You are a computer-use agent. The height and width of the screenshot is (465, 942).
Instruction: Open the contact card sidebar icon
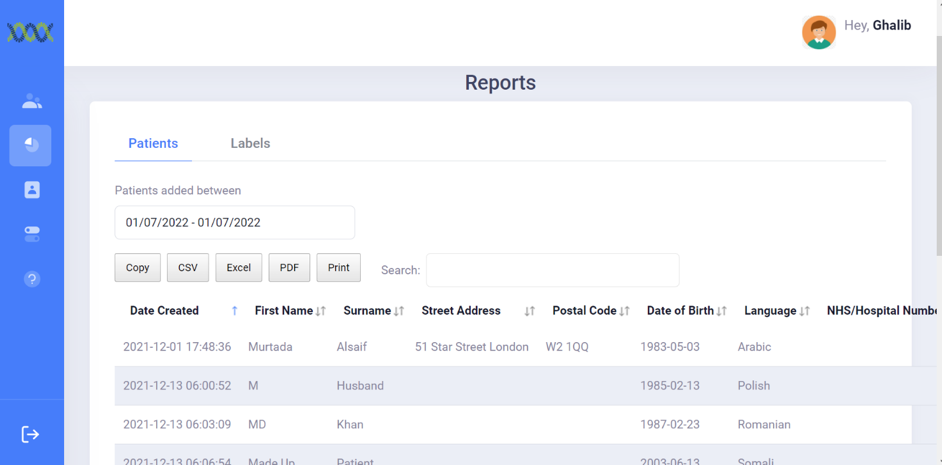[x=32, y=190]
